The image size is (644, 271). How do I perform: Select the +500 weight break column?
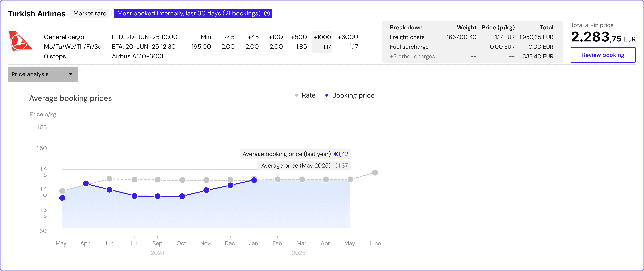(299, 42)
